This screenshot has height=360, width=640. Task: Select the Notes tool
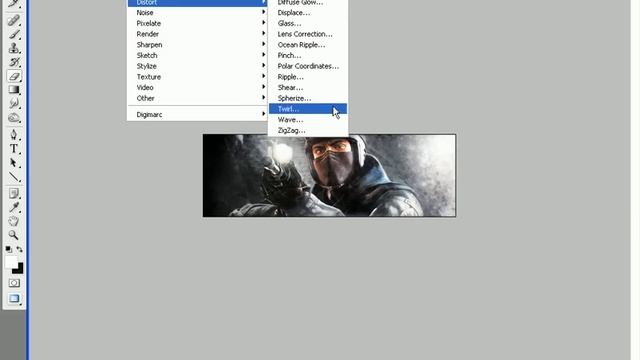(14, 193)
